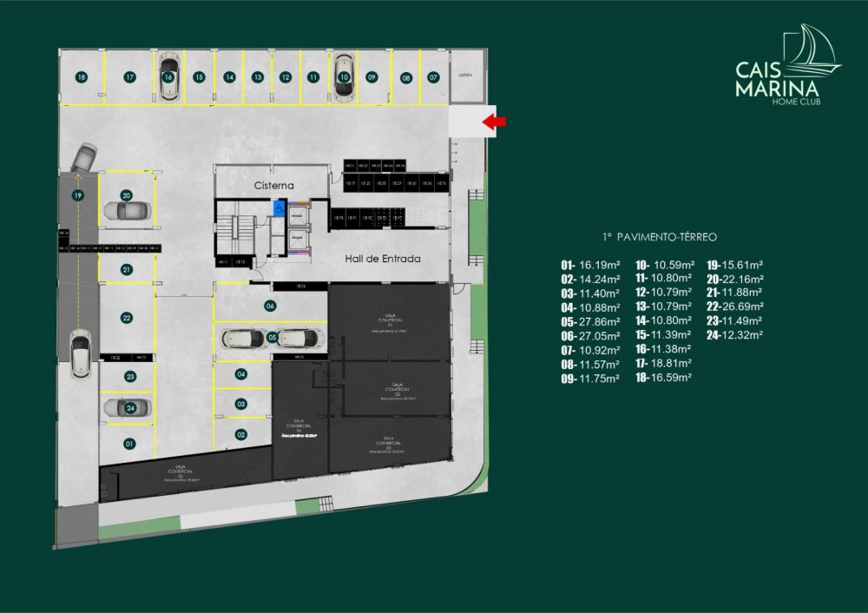This screenshot has width=868, height=613.
Task: Click the blue accessibility symbol near elevators
Action: [x=279, y=208]
